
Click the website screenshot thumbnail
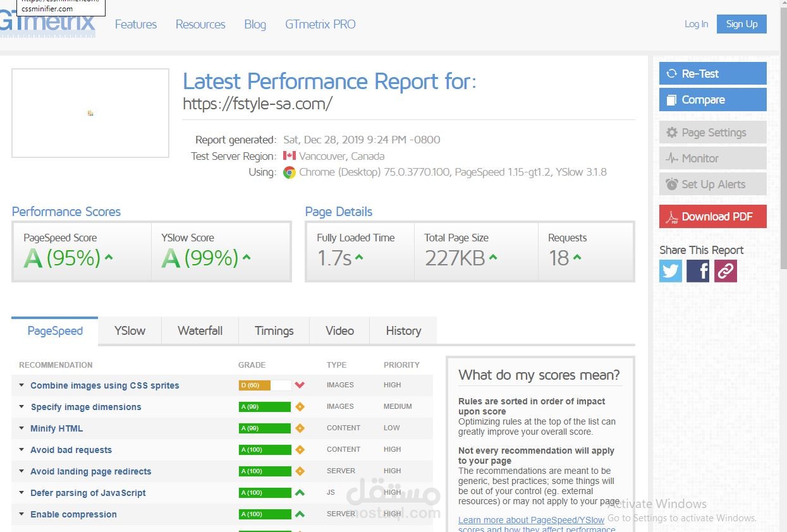[90, 113]
